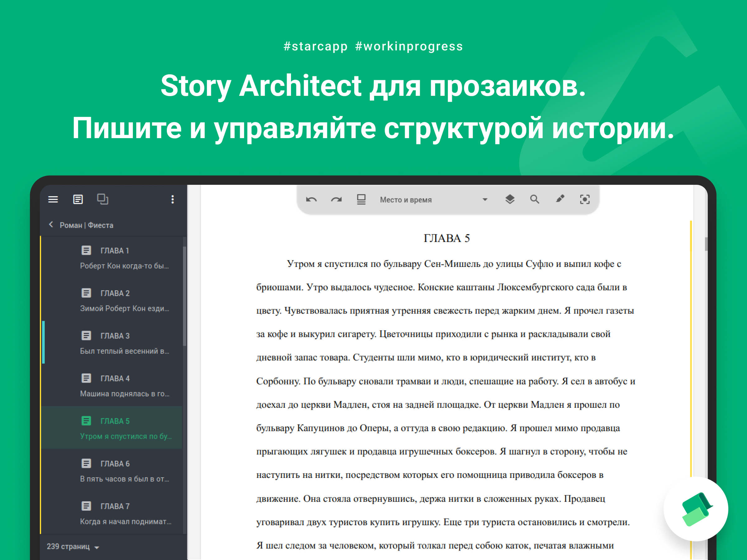Click the preview text 'Зимой Роберт Кон езди…'
This screenshot has width=747, height=560.
(x=124, y=309)
